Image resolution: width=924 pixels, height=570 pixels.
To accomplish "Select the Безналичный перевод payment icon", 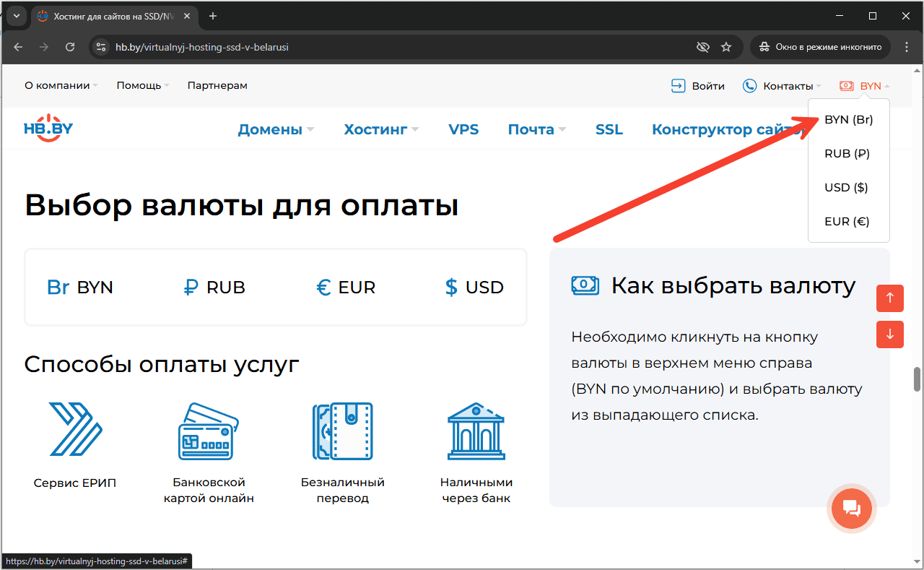I will [x=342, y=431].
